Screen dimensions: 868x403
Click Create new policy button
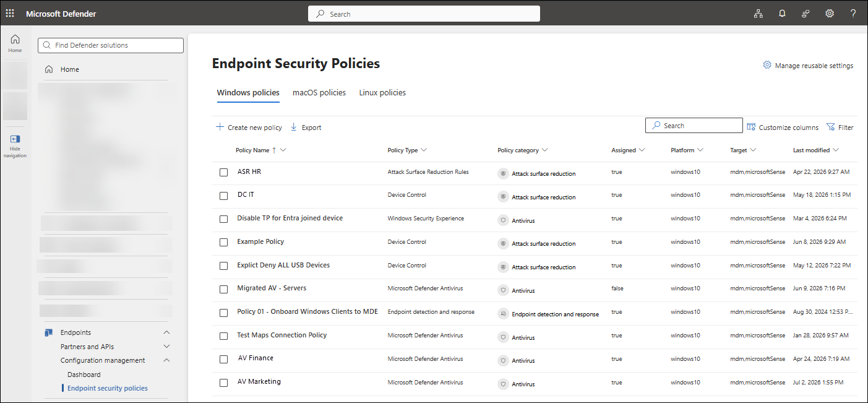tap(249, 127)
